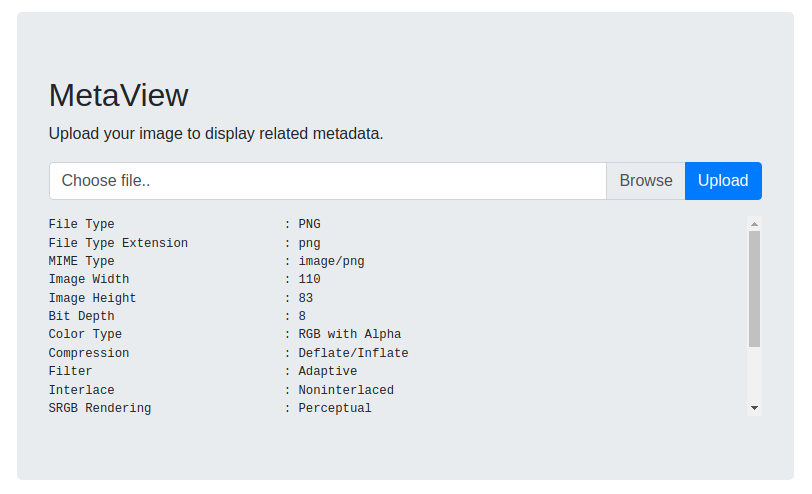The width and height of the screenshot is (812, 494).
Task: Click the scrollbar up arrow in metadata list
Action: click(x=754, y=224)
